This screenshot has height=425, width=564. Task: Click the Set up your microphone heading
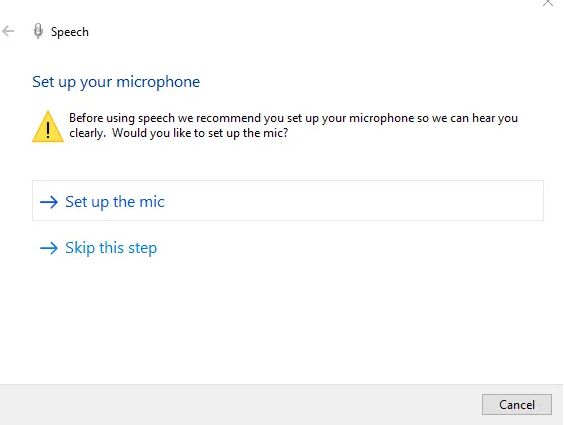pos(116,82)
